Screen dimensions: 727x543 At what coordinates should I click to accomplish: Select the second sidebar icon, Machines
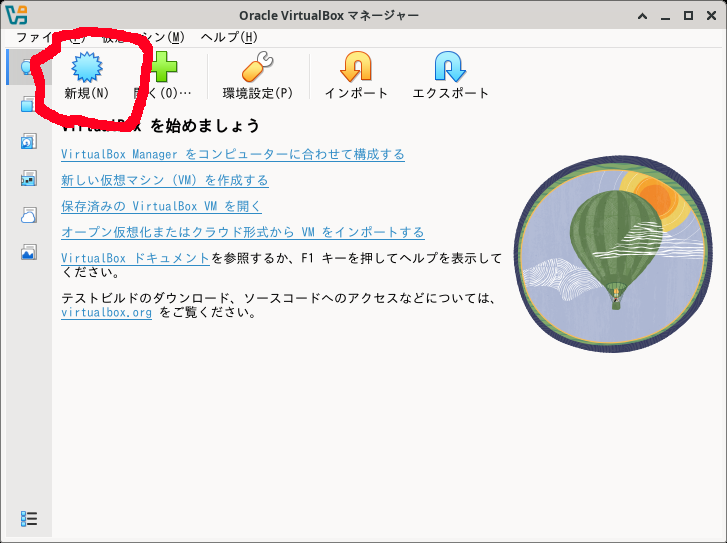tap(28, 105)
